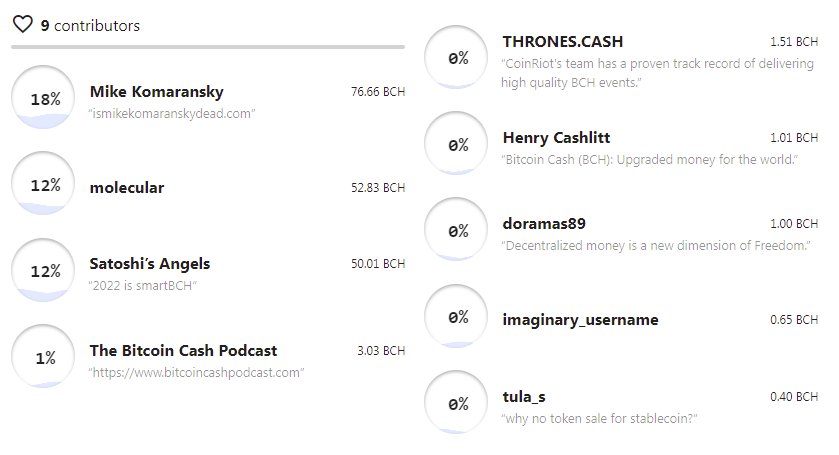Open the ismikekomaranskydead.com comment
This screenshot has width=839, height=455.
coord(172,113)
